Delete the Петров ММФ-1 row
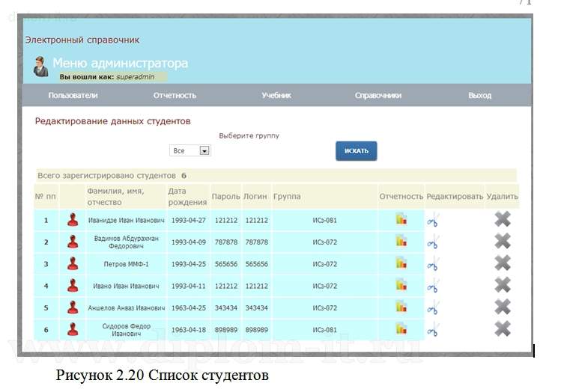564x392 pixels. click(x=503, y=263)
